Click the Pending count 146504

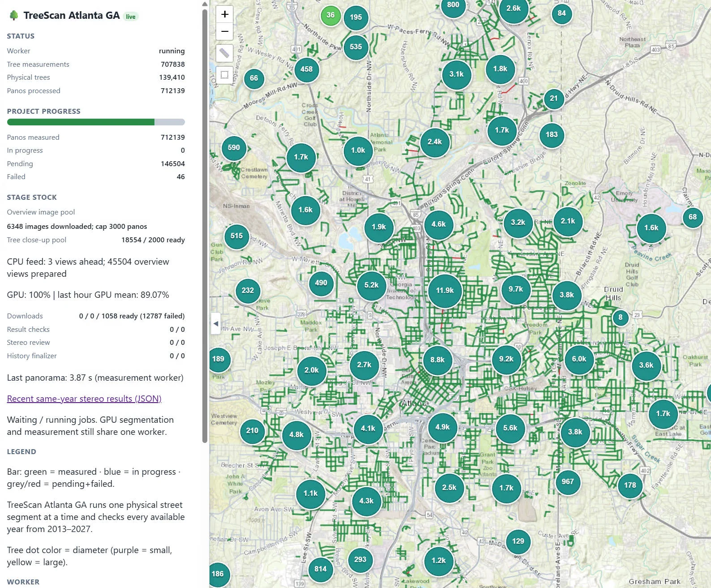(x=173, y=164)
